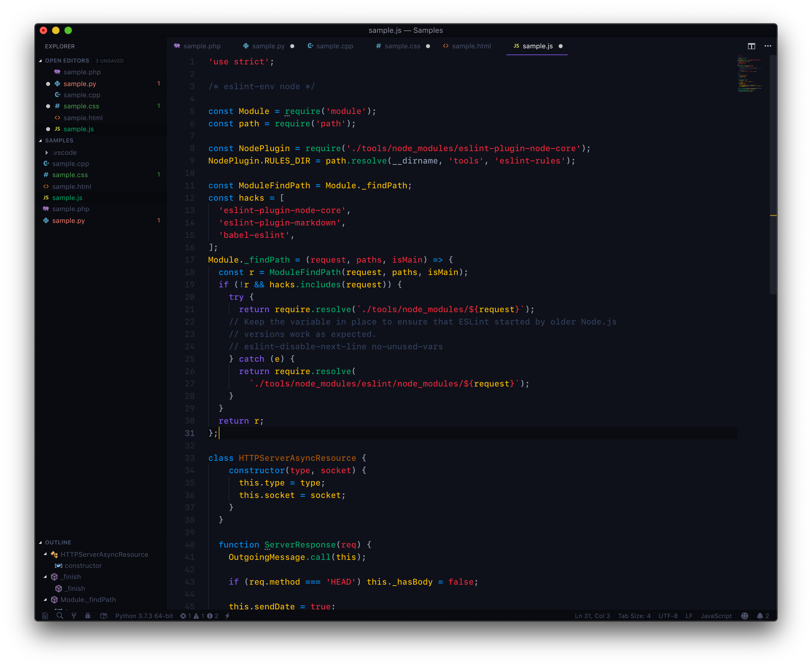Screen dimensions: 812x667
Task: Open the editor More Actions ellipsis
Action: tap(768, 46)
